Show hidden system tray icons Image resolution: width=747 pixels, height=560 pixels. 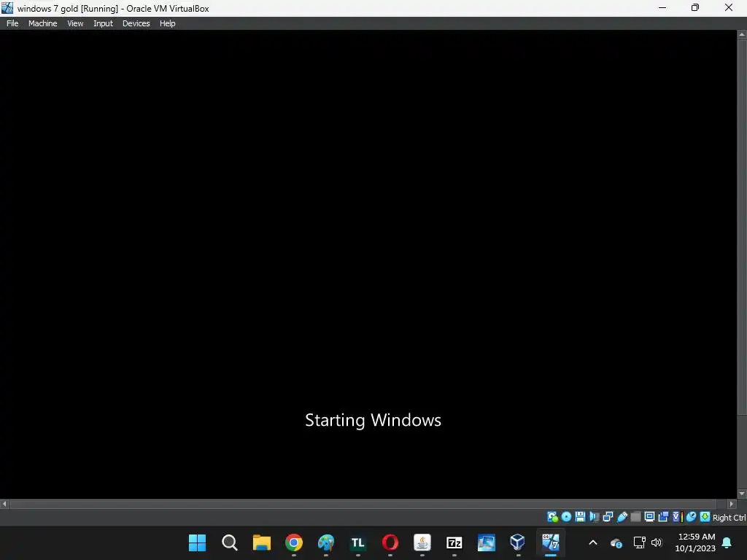593,542
